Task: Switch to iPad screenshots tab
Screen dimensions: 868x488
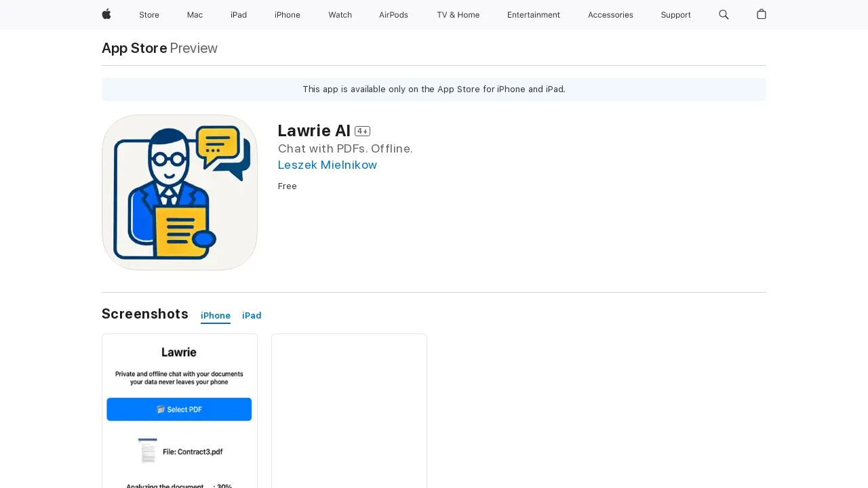Action: (x=252, y=315)
